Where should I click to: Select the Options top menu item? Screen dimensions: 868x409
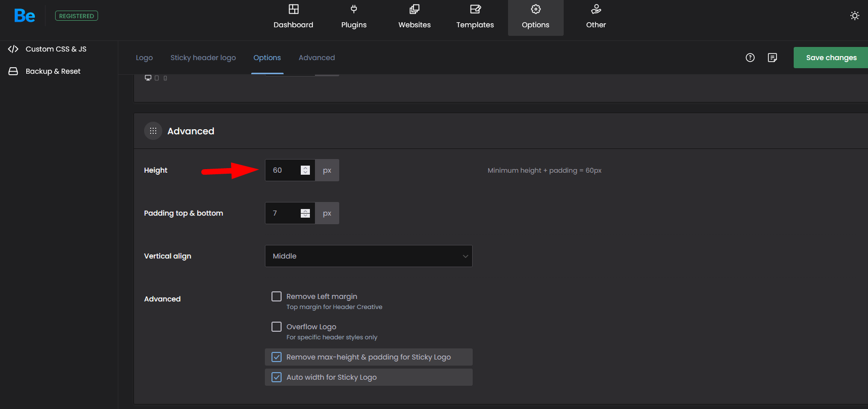click(535, 18)
